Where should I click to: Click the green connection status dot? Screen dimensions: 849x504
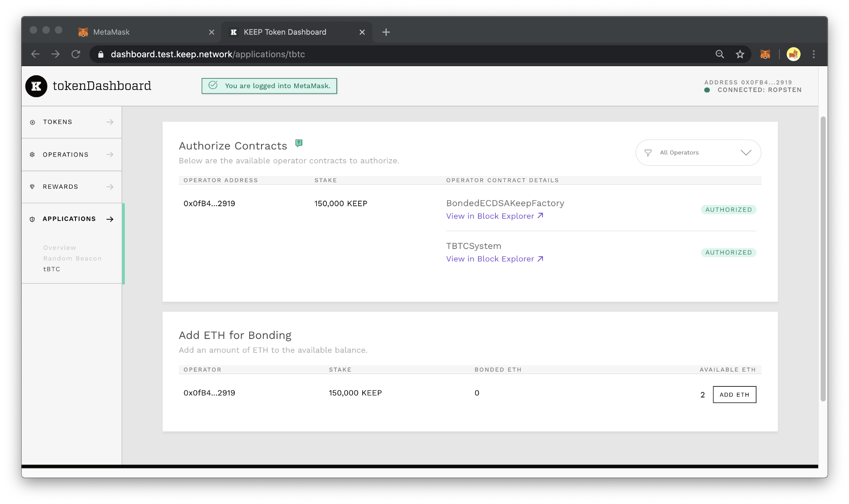click(707, 90)
